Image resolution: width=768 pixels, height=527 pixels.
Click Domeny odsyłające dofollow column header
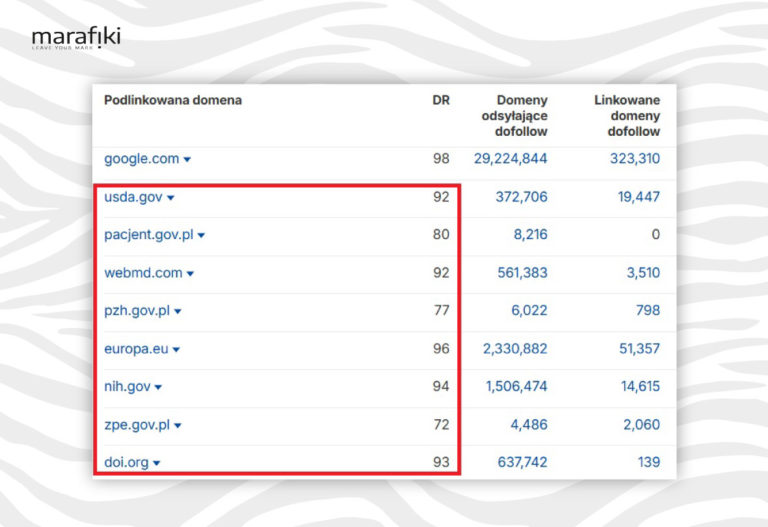(508, 116)
